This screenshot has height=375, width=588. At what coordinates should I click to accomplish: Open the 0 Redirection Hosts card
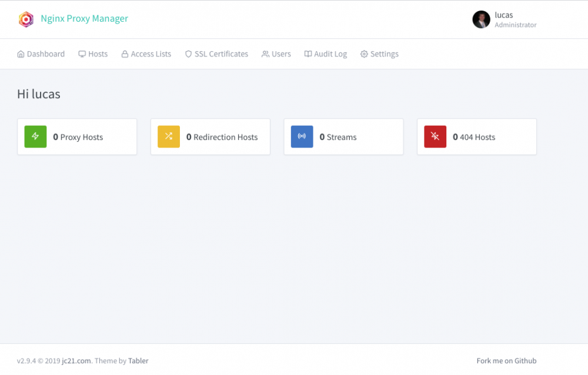pyautogui.click(x=211, y=137)
